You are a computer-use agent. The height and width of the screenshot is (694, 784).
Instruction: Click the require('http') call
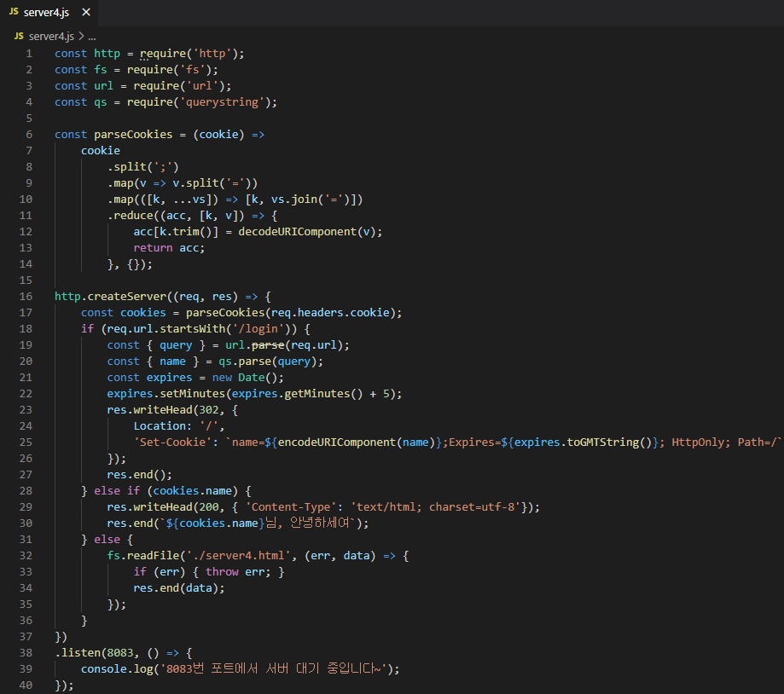tap(189, 54)
